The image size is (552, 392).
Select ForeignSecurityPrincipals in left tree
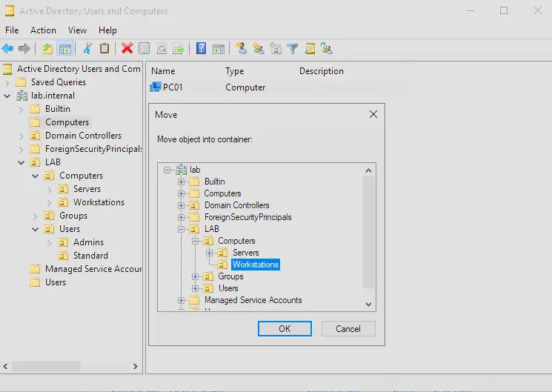[x=93, y=149]
